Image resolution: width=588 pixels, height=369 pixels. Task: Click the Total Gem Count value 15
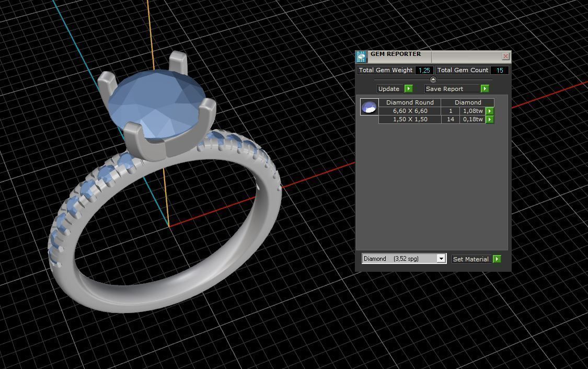click(x=500, y=70)
